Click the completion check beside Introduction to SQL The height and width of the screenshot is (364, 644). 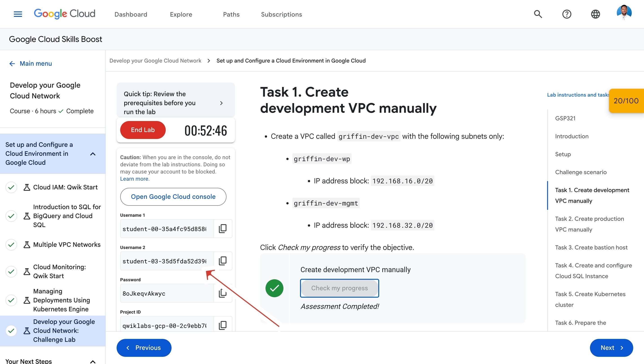coord(11,216)
